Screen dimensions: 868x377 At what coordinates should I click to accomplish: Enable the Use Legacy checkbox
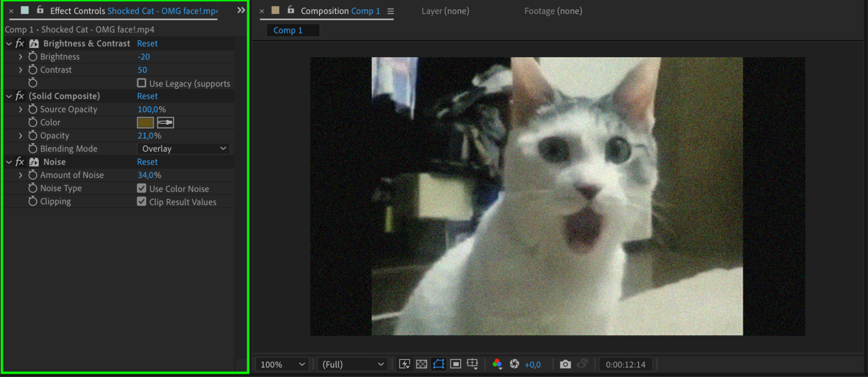[x=142, y=83]
